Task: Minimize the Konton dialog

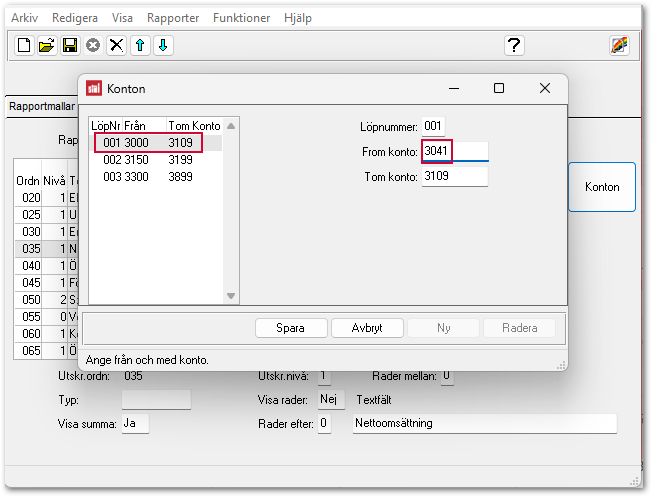Action: click(454, 88)
